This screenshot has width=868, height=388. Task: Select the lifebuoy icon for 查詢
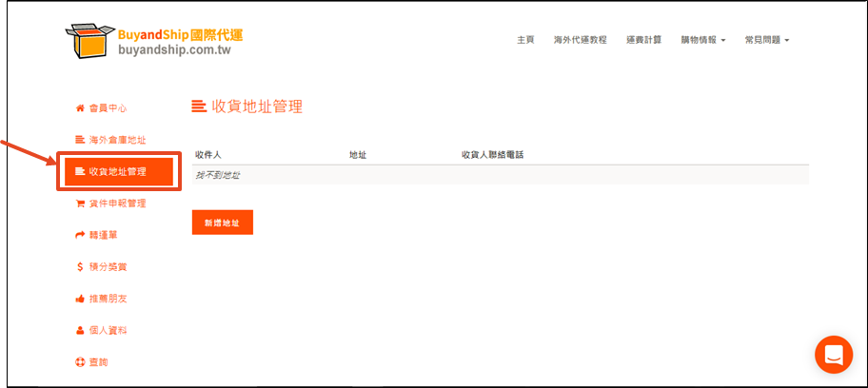click(x=80, y=362)
